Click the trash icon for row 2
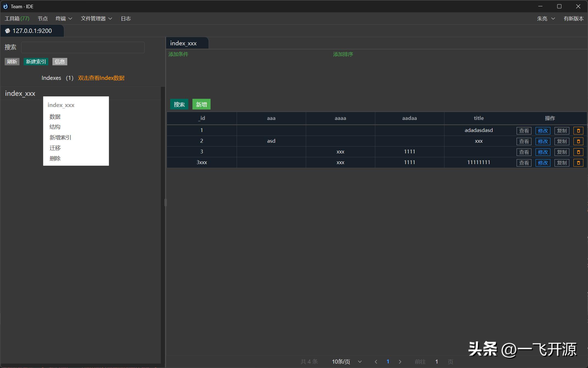This screenshot has height=368, width=588. [578, 141]
